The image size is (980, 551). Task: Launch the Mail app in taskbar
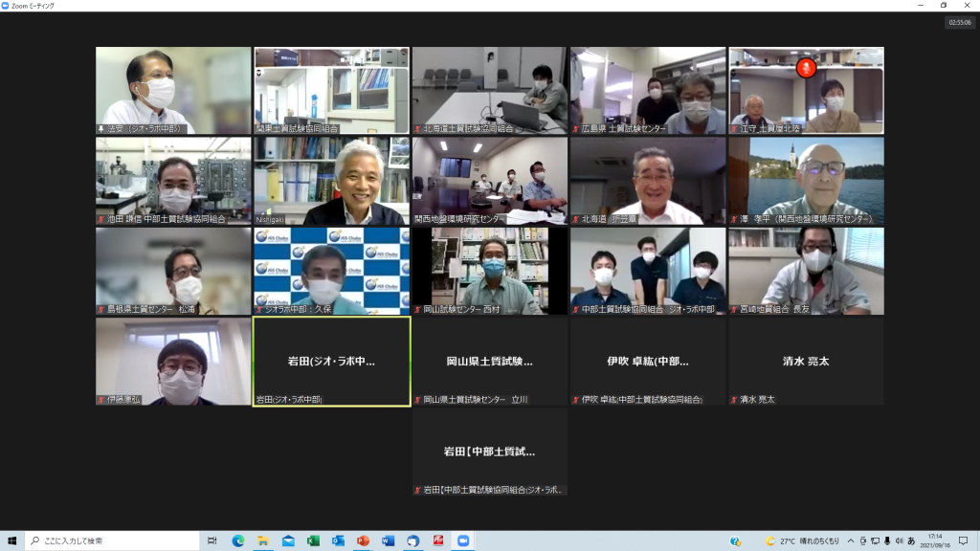[288, 540]
